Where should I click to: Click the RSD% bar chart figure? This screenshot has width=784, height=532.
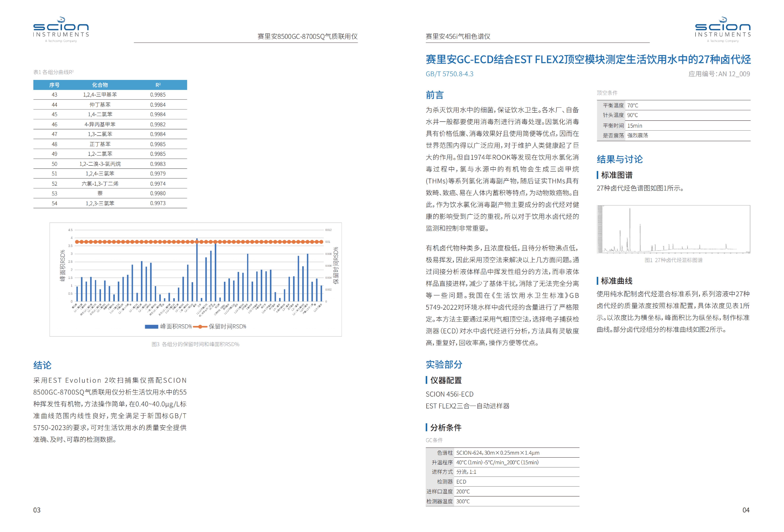[x=196, y=279]
